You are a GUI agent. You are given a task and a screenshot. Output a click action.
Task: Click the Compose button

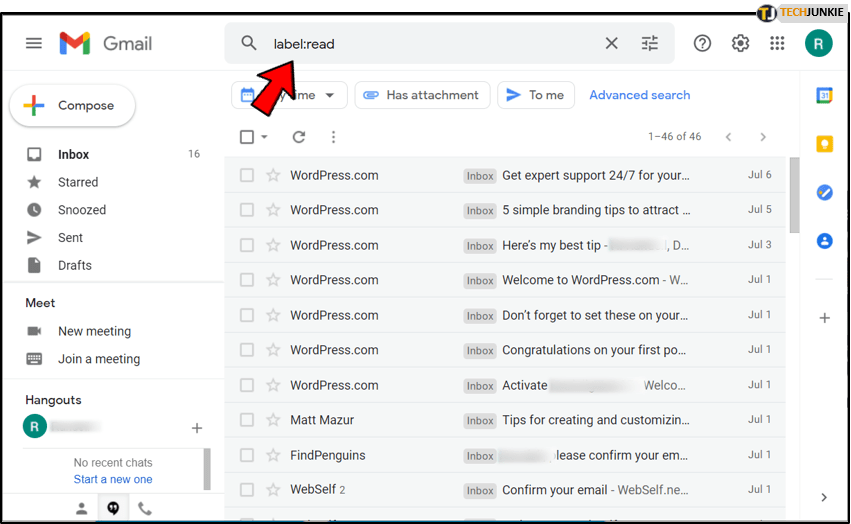point(73,106)
